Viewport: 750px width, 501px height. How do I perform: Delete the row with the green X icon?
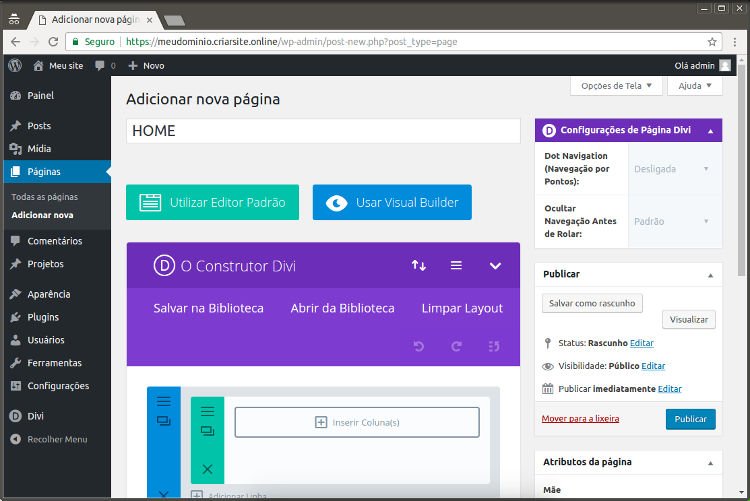pos(207,468)
